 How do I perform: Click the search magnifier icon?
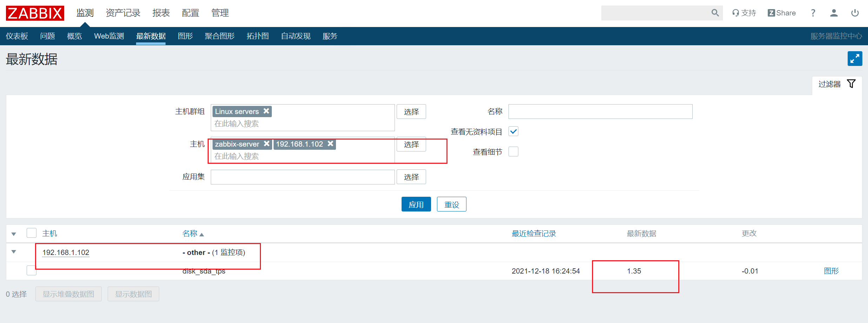715,13
